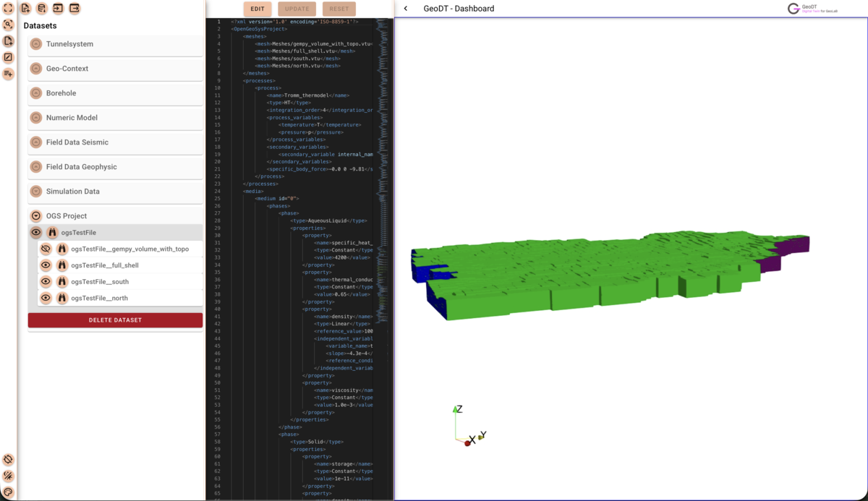Expand the Borehole dataset group

35,93
